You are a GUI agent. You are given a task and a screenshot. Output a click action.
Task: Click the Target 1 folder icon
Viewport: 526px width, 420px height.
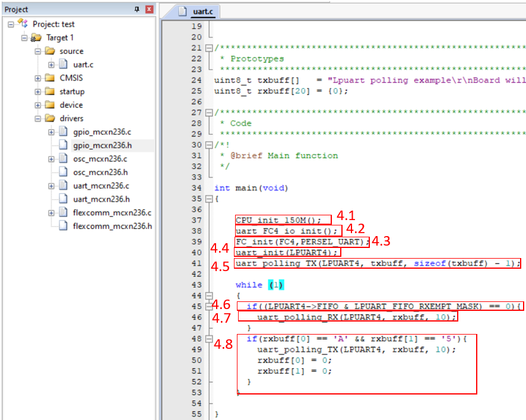[x=36, y=37]
